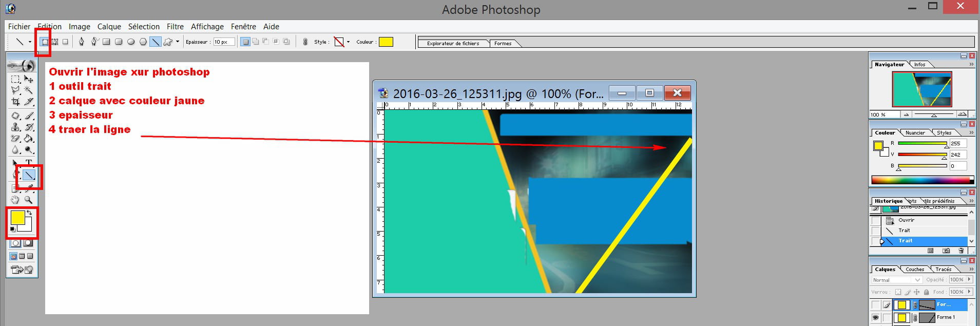The width and height of the screenshot is (980, 326).
Task: Swap foreground and background colors
Action: (x=30, y=213)
